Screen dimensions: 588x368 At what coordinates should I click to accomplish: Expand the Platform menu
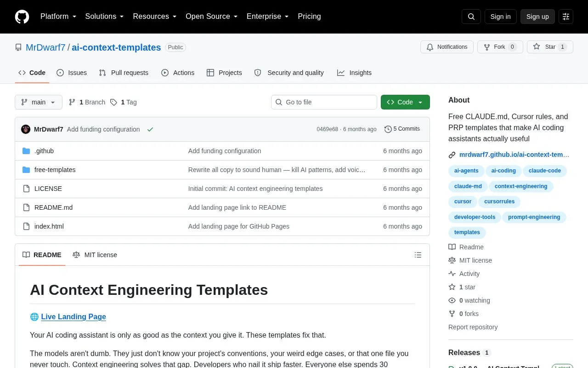[x=58, y=17]
